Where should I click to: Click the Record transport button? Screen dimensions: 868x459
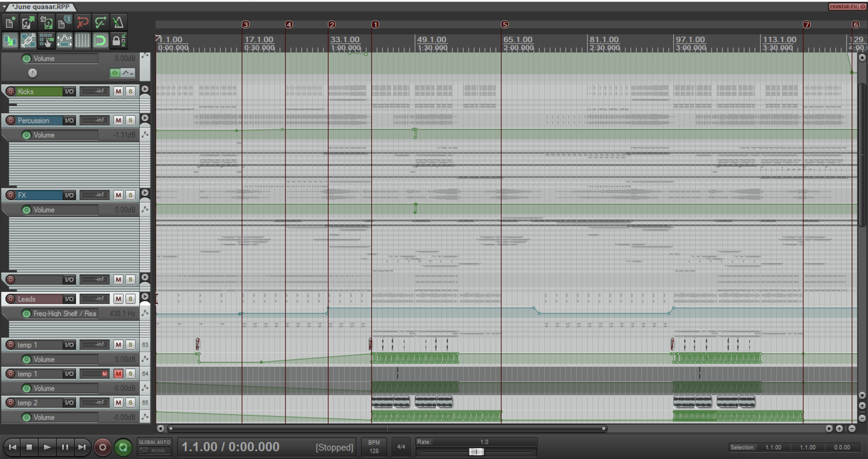pyautogui.click(x=102, y=447)
